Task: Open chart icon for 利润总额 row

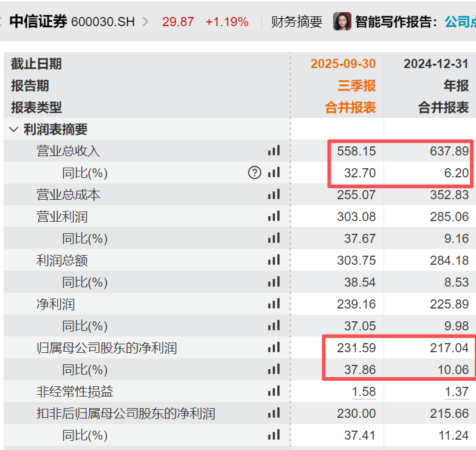Action: click(274, 260)
